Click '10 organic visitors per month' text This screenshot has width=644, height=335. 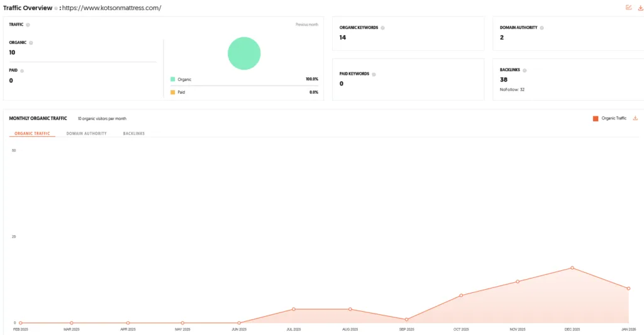tap(103, 119)
